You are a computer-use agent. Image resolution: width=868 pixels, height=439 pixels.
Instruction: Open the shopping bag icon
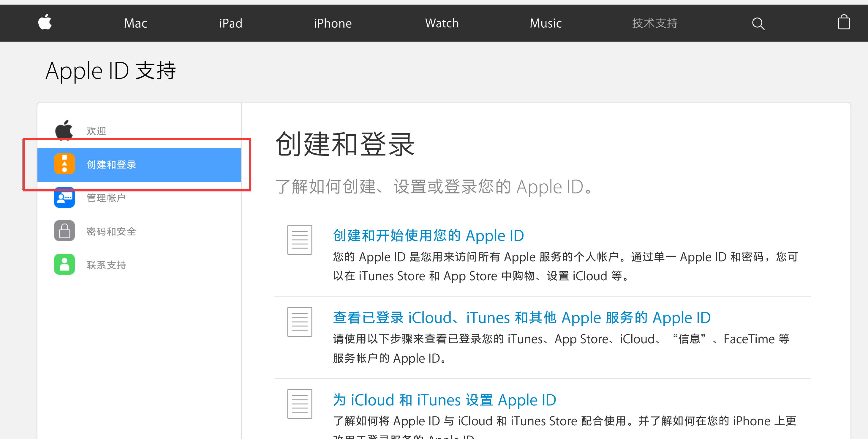pyautogui.click(x=844, y=22)
